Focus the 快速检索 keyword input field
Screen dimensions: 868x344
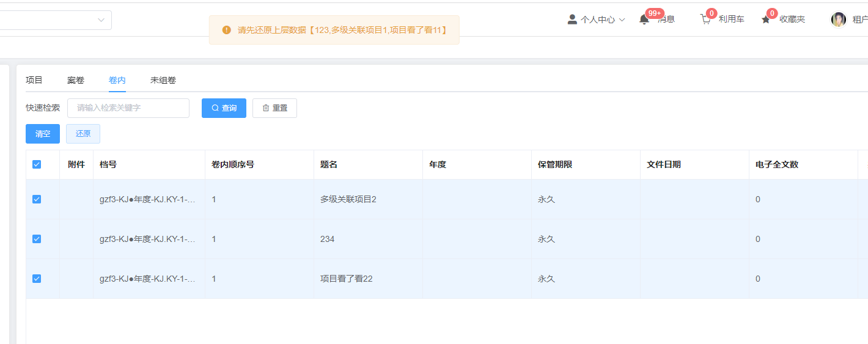[128, 108]
